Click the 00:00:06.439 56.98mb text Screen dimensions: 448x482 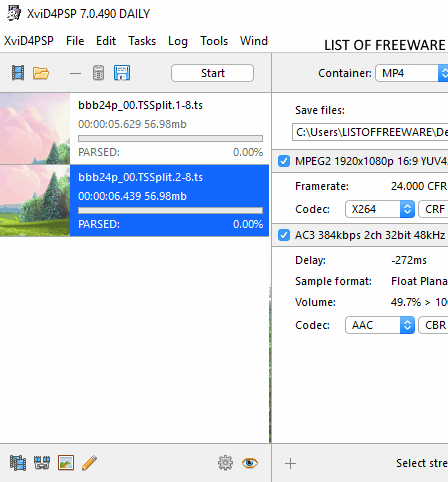coord(132,196)
